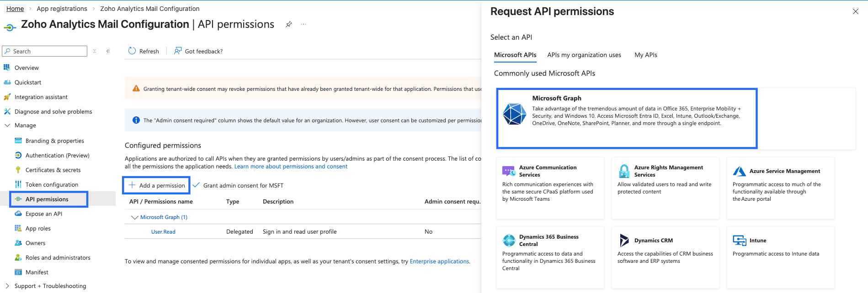Open the Enterprise applications link
Viewport: 868px width, 293px height.
pos(439,262)
